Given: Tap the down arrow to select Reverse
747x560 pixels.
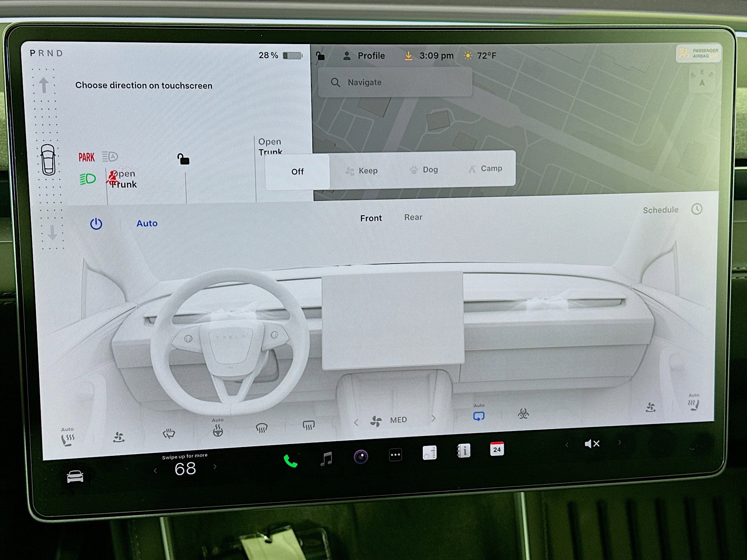Looking at the screenshot, I should (52, 232).
